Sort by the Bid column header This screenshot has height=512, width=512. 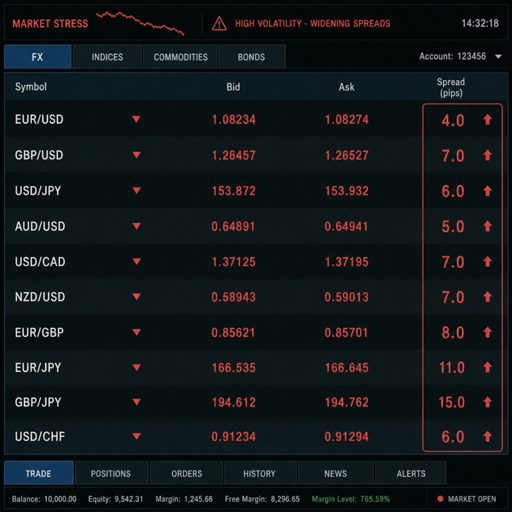pyautogui.click(x=233, y=87)
